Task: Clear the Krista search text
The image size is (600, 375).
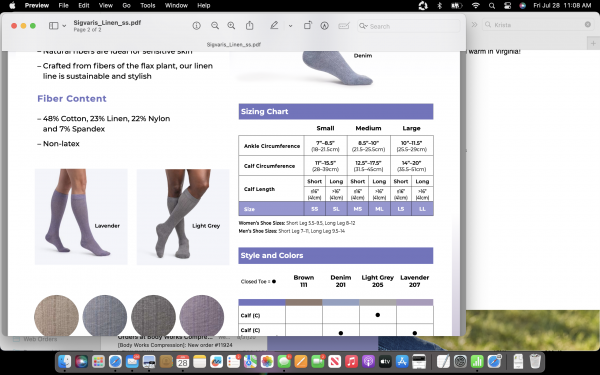Action: 588,24
